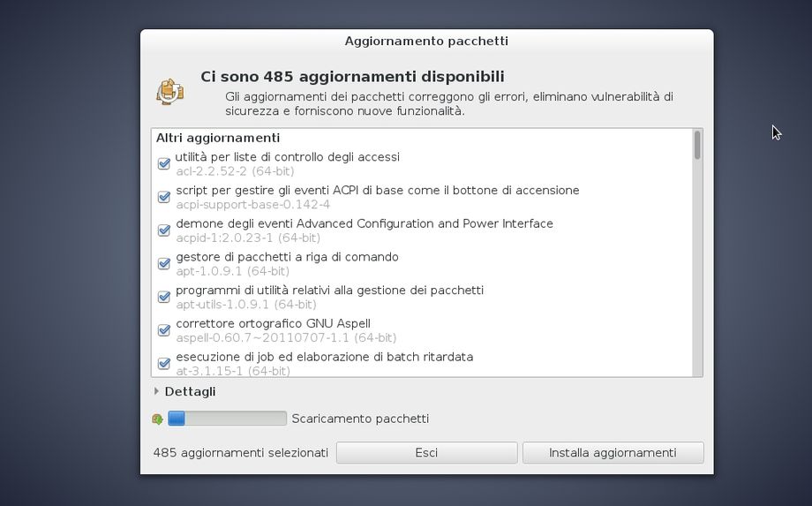Toggle the GNU Aspell checkbox
Screen dimensions: 812x506
(164, 330)
